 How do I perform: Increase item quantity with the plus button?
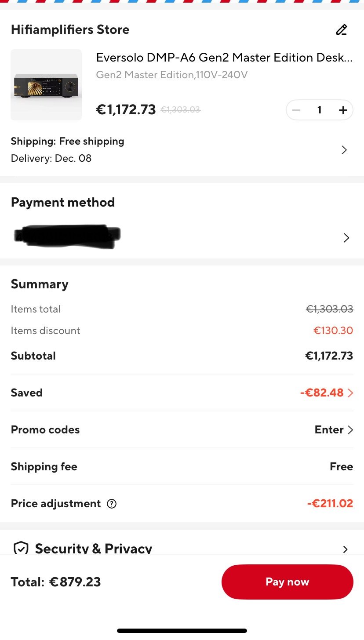click(x=343, y=110)
